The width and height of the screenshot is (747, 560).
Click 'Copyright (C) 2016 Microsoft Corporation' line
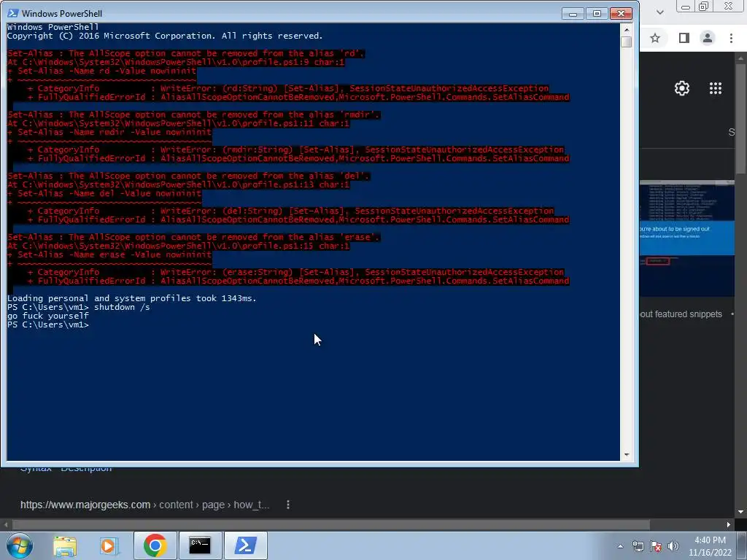click(165, 36)
